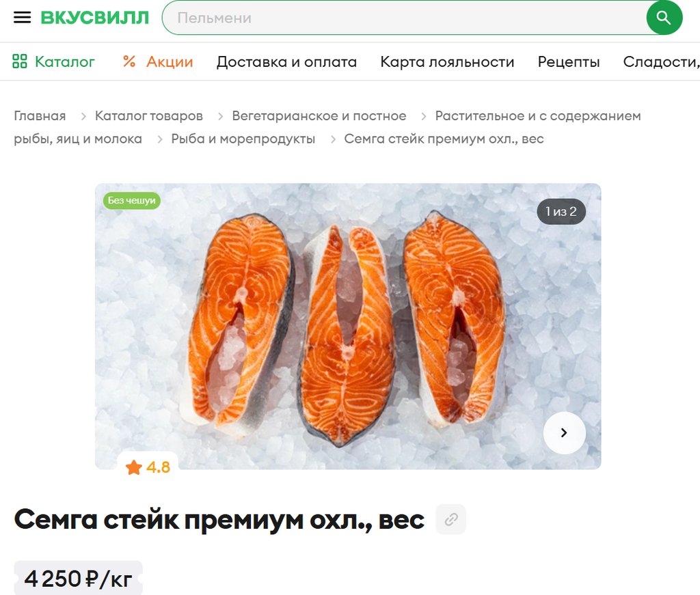Go to Рыба и морепродукты breadcrumb
The image size is (700, 595).
[243, 139]
